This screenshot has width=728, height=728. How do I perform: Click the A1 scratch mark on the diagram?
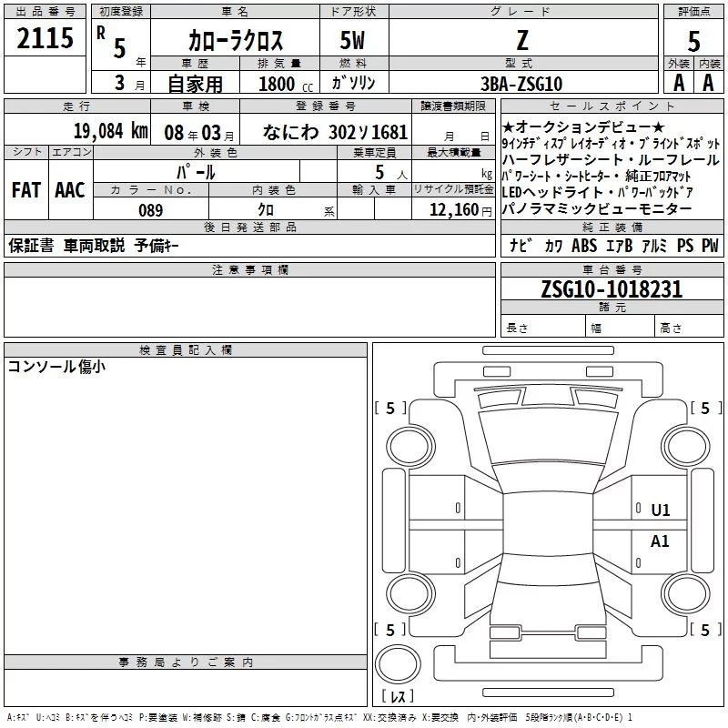pos(660,541)
